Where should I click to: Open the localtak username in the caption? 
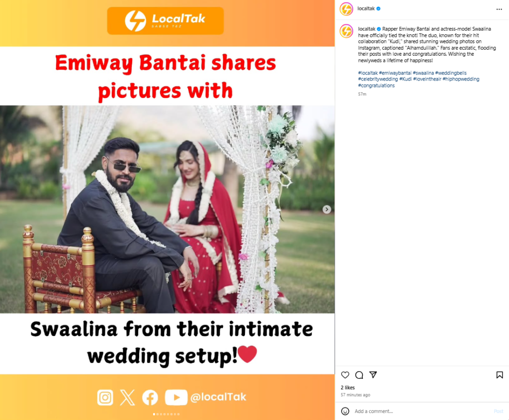(x=366, y=29)
